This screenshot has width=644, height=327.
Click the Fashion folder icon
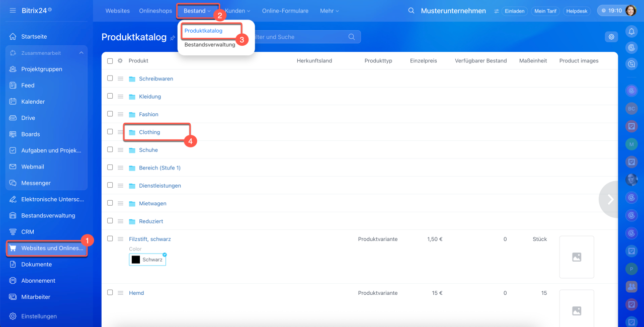[132, 115]
